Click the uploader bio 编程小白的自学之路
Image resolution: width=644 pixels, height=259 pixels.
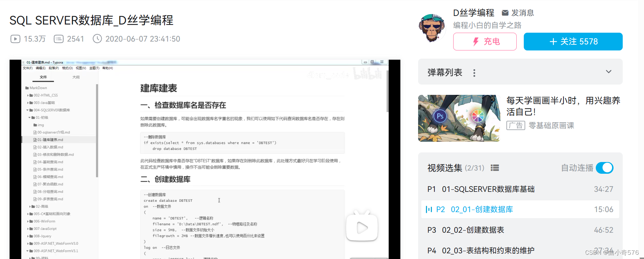(487, 25)
